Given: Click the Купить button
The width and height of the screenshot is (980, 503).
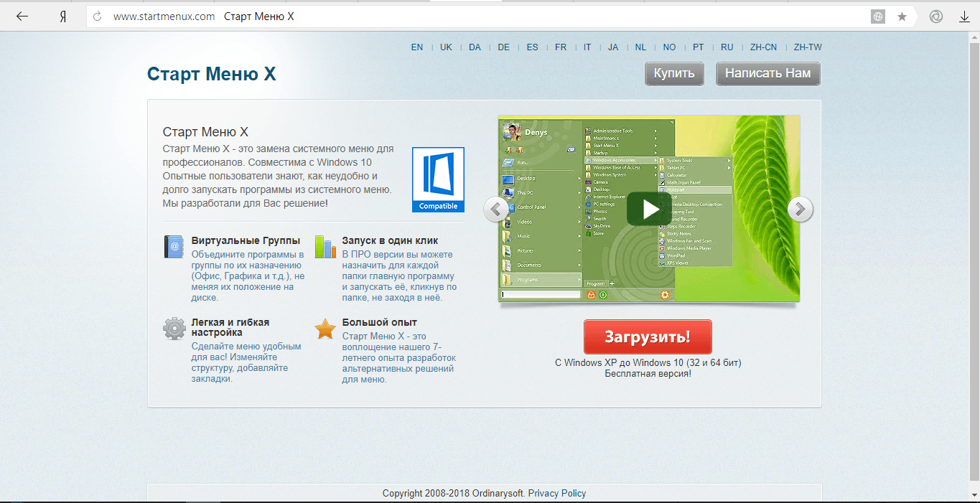Looking at the screenshot, I should tap(674, 73).
